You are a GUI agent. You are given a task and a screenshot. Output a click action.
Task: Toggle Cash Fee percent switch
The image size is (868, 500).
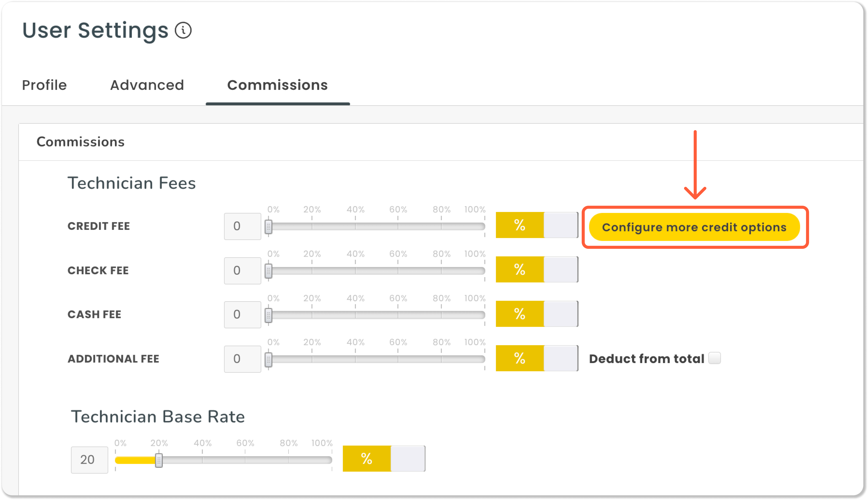pyautogui.click(x=537, y=314)
